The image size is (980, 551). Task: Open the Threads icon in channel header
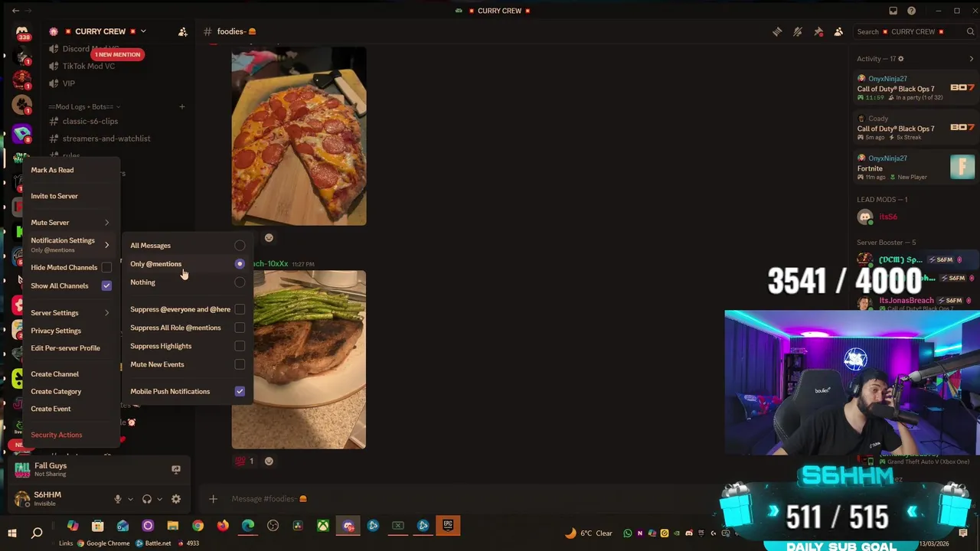(777, 31)
